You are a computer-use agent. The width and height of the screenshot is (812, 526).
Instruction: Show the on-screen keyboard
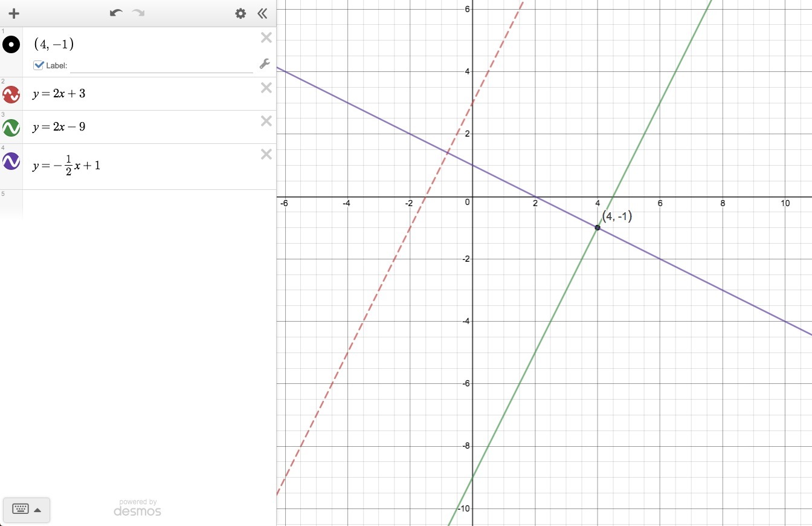coord(26,510)
